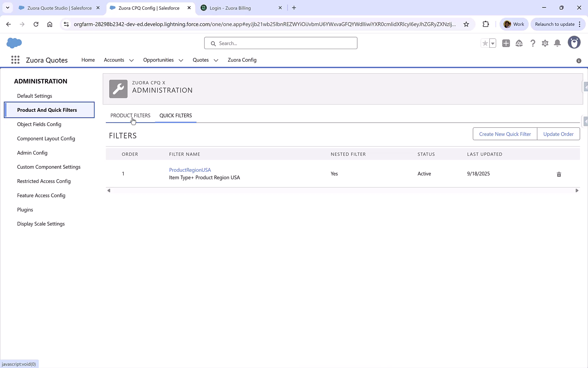Image resolution: width=588 pixels, height=368 pixels.
Task: Open the user profile avatar
Action: 574,42
